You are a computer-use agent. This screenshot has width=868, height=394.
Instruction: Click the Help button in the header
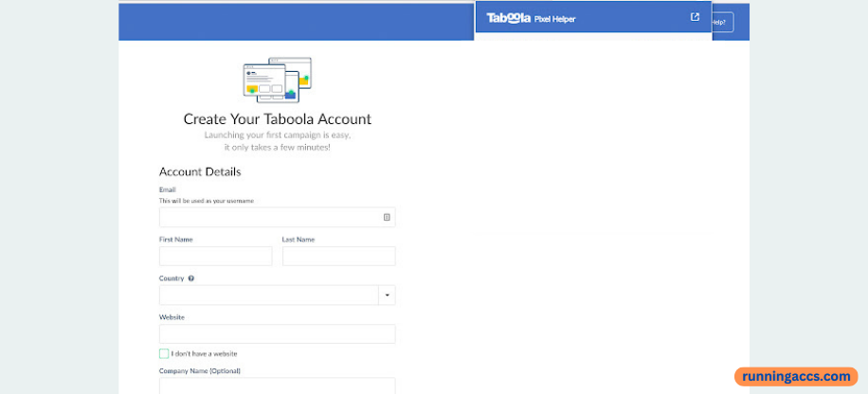pos(722,22)
